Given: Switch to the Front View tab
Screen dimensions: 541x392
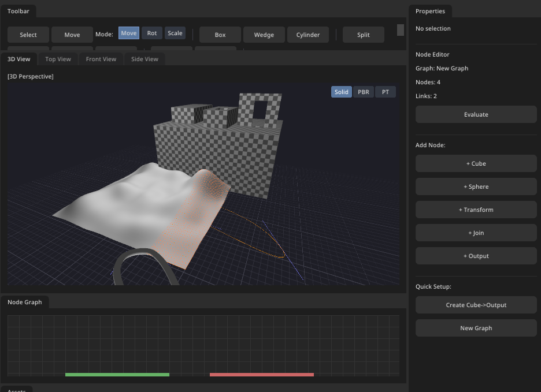Looking at the screenshot, I should tap(101, 59).
